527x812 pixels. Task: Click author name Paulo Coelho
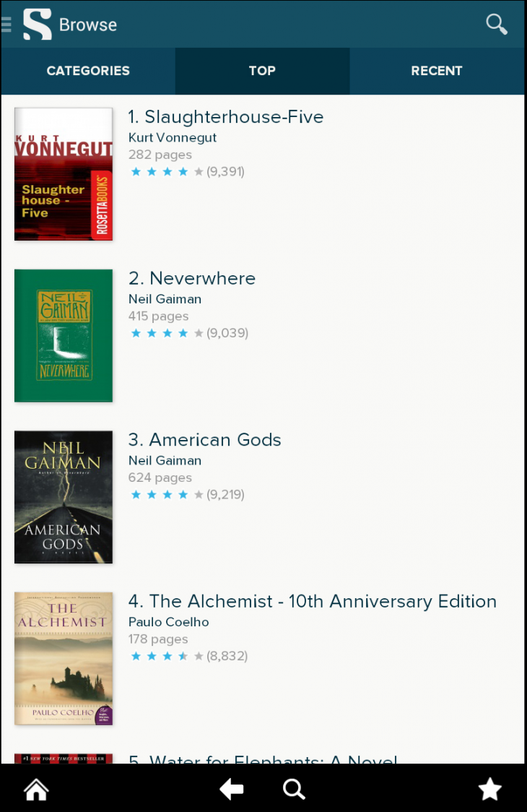click(x=168, y=622)
